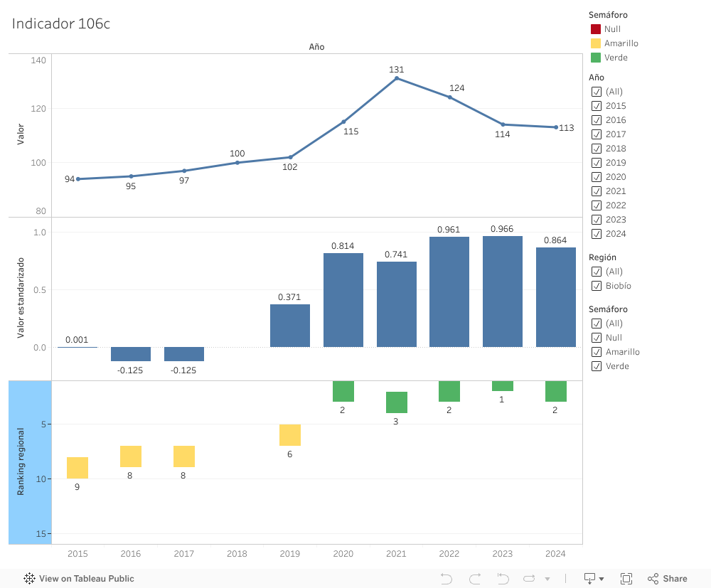Uncheck year 2015 filter
The image size is (711, 588).
coord(597,106)
